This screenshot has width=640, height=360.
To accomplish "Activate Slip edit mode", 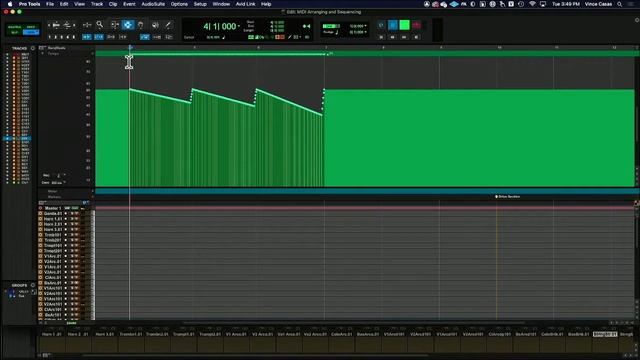I will click(14, 32).
